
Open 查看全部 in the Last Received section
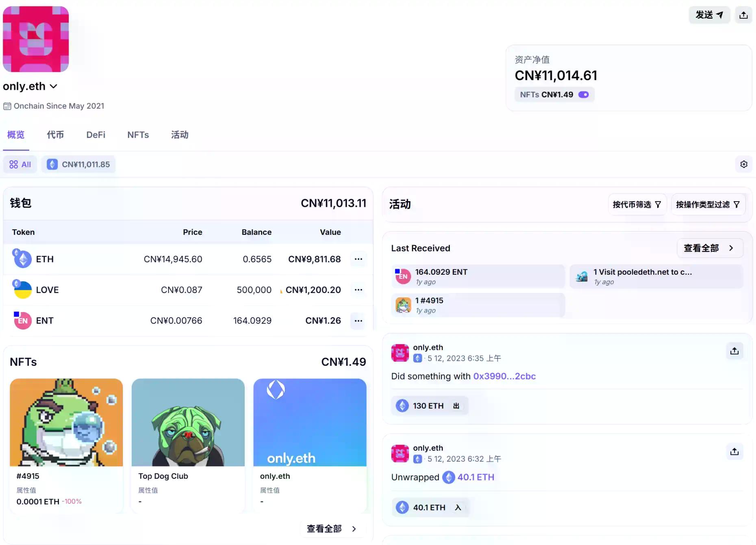tap(710, 248)
